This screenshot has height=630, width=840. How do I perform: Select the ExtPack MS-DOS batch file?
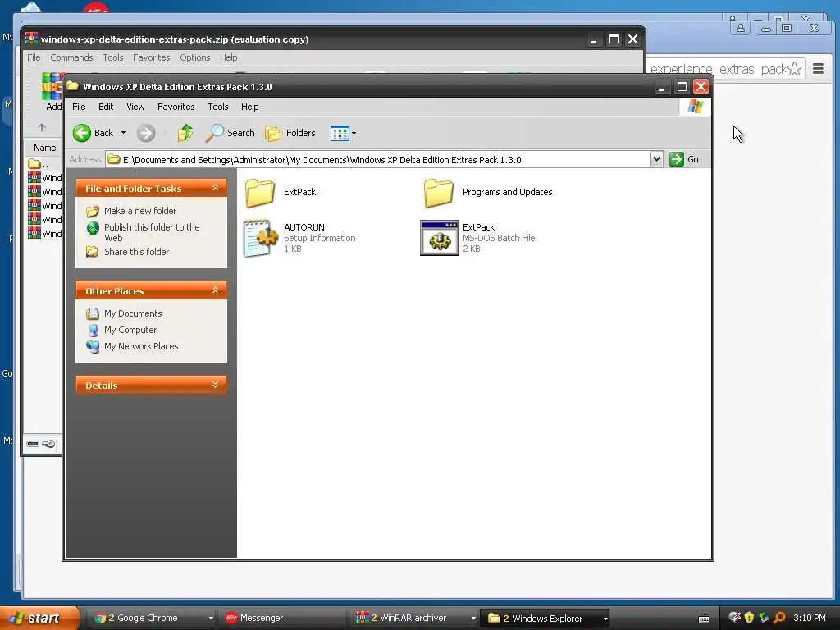(x=478, y=238)
